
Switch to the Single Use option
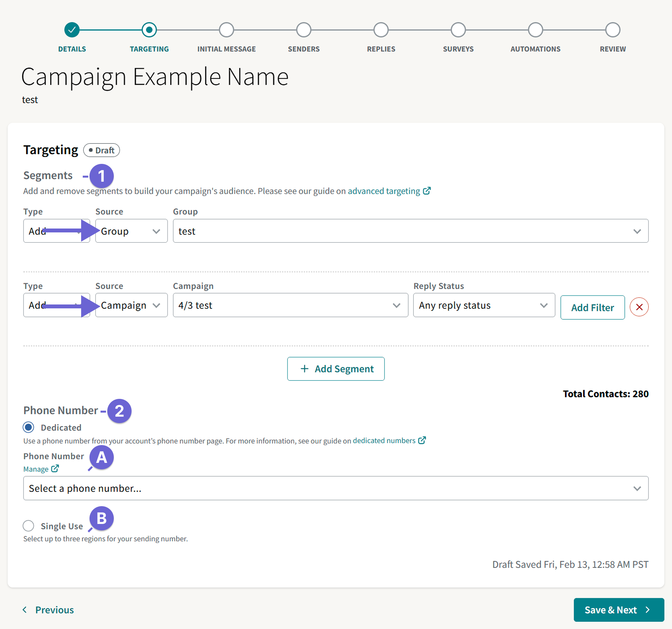tap(28, 526)
